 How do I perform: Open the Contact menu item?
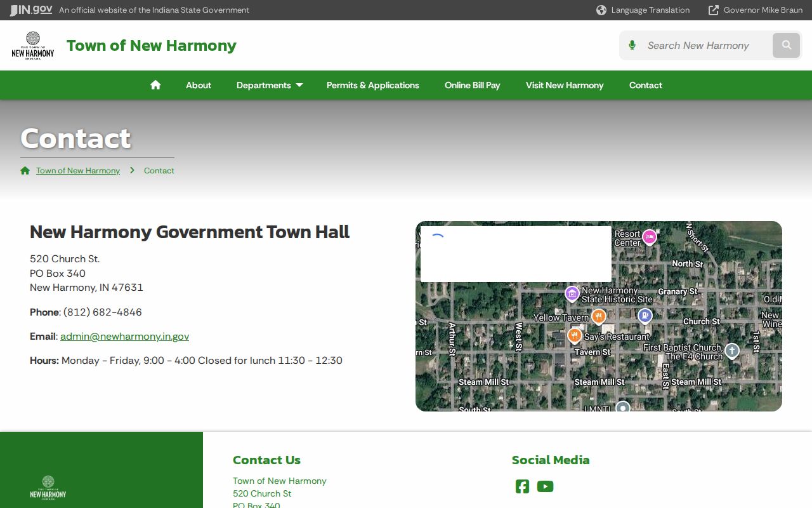[x=646, y=85]
